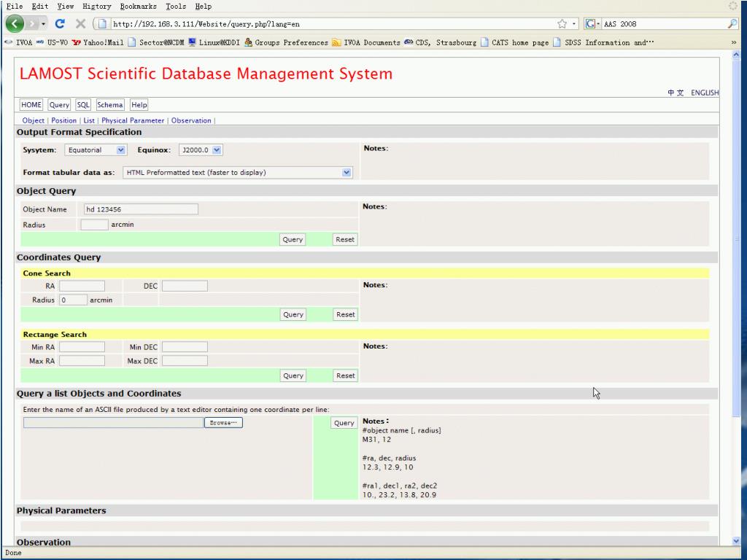
Task: Click the Cone Search DEC field
Action: pyautogui.click(x=185, y=286)
